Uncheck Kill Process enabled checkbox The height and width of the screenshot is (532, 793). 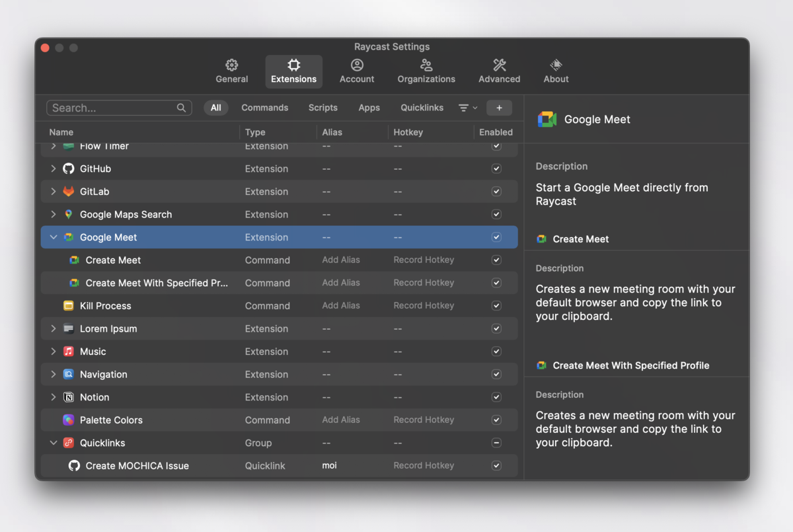click(496, 306)
